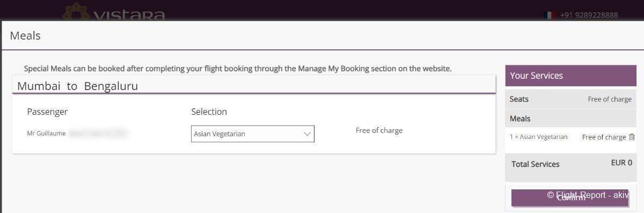Select the Meals dialog title

(x=25, y=35)
